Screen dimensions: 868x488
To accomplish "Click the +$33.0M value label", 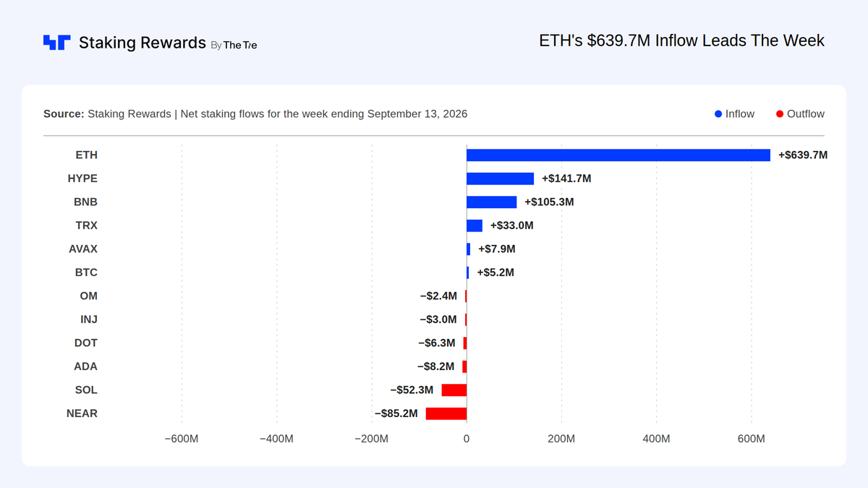I will (x=512, y=226).
